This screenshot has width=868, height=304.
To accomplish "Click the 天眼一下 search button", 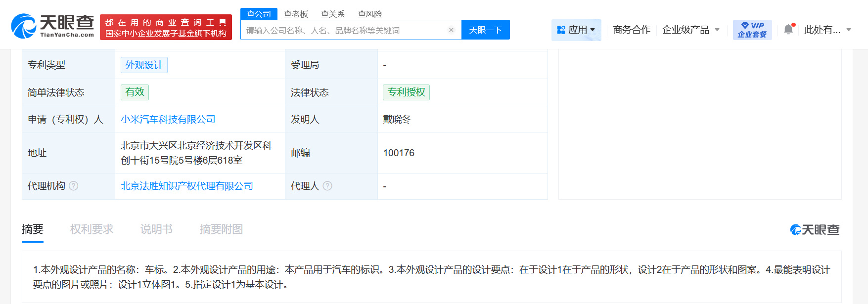I will click(x=486, y=30).
